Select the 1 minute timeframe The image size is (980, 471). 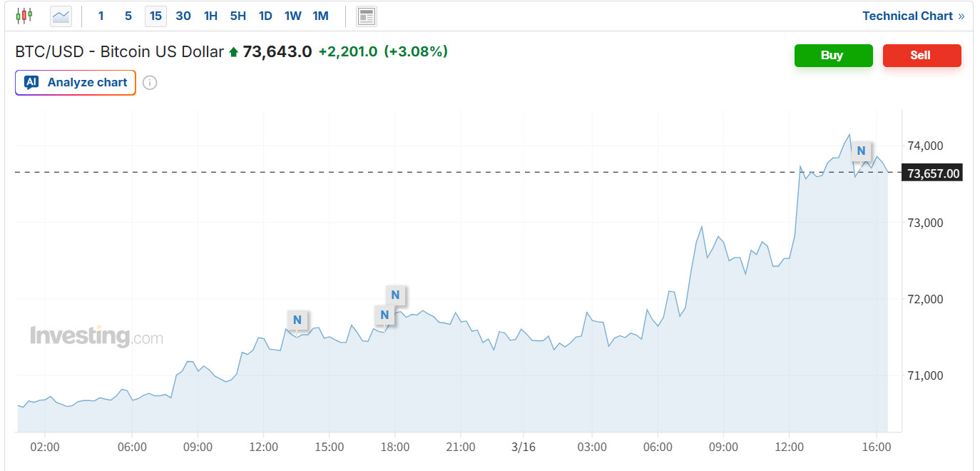click(x=101, y=16)
